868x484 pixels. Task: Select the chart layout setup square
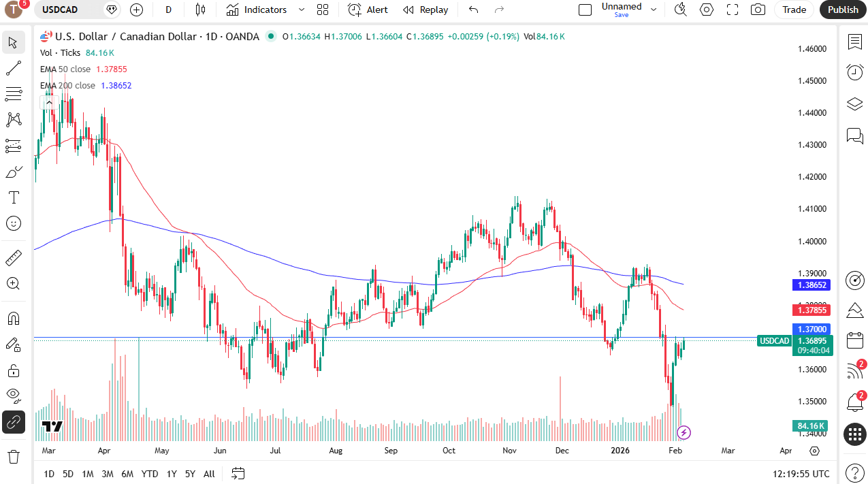click(585, 10)
